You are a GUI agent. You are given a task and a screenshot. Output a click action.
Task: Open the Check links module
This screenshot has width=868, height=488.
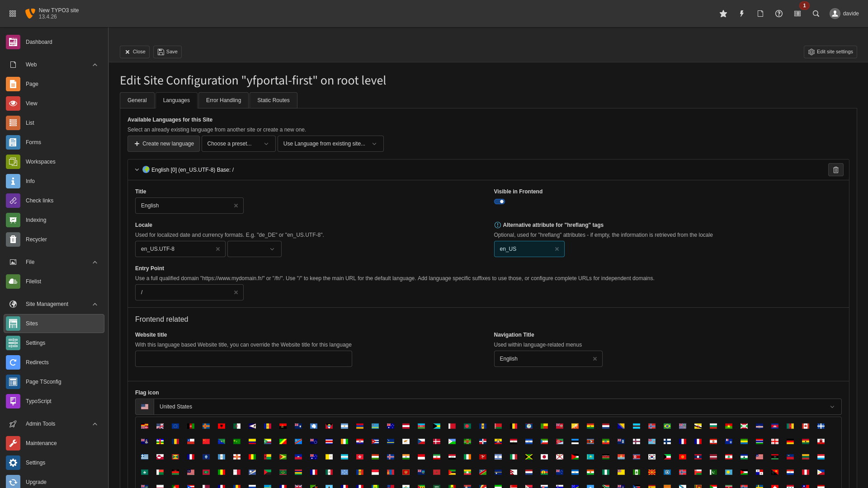(x=39, y=201)
